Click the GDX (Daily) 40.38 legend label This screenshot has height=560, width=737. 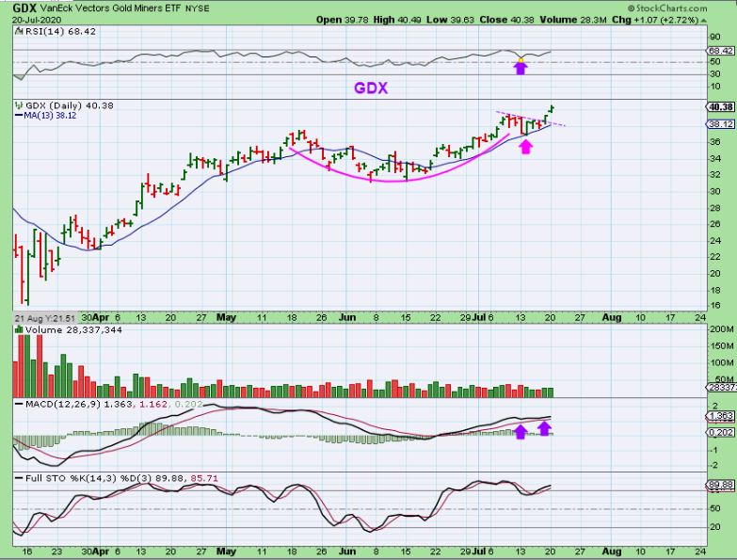[x=69, y=105]
